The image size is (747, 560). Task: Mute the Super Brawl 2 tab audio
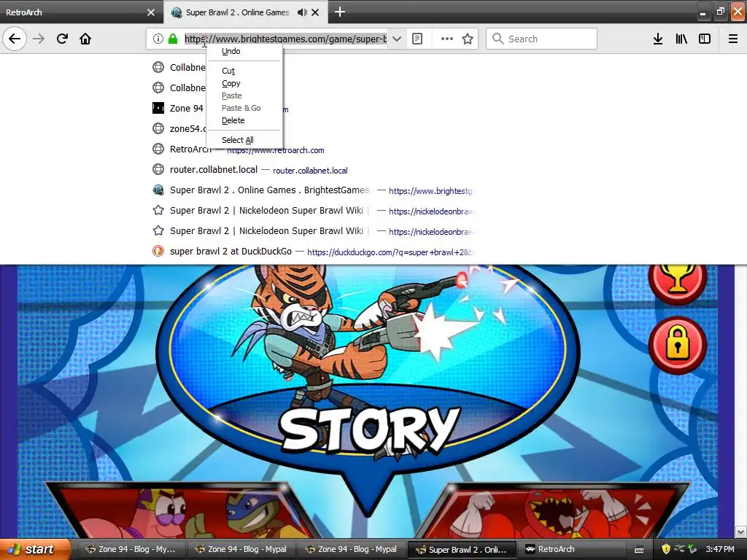pyautogui.click(x=302, y=12)
